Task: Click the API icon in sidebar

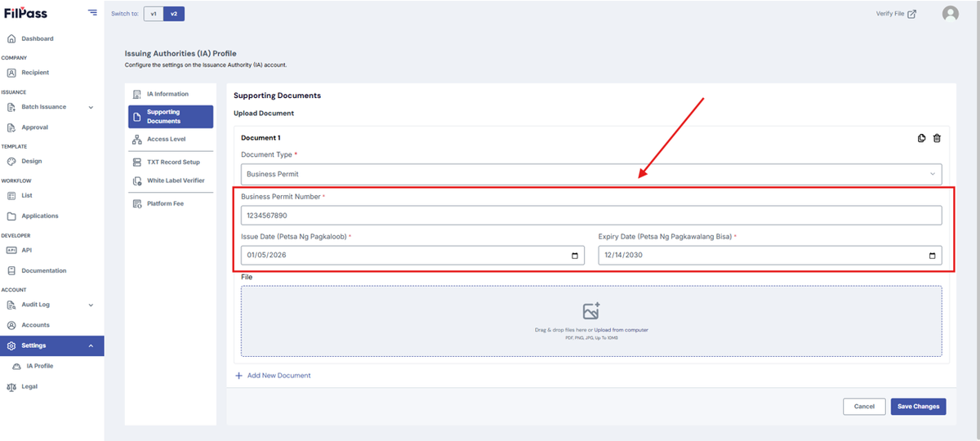Action: pos(11,250)
